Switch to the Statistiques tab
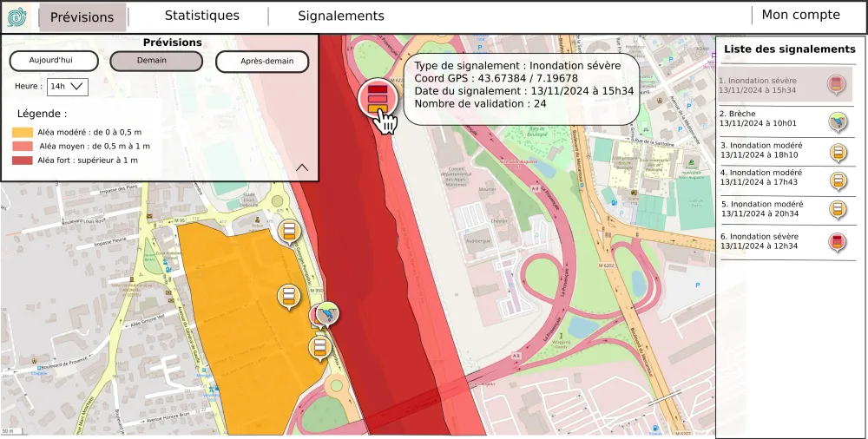The width and height of the screenshot is (868, 439). tap(201, 16)
